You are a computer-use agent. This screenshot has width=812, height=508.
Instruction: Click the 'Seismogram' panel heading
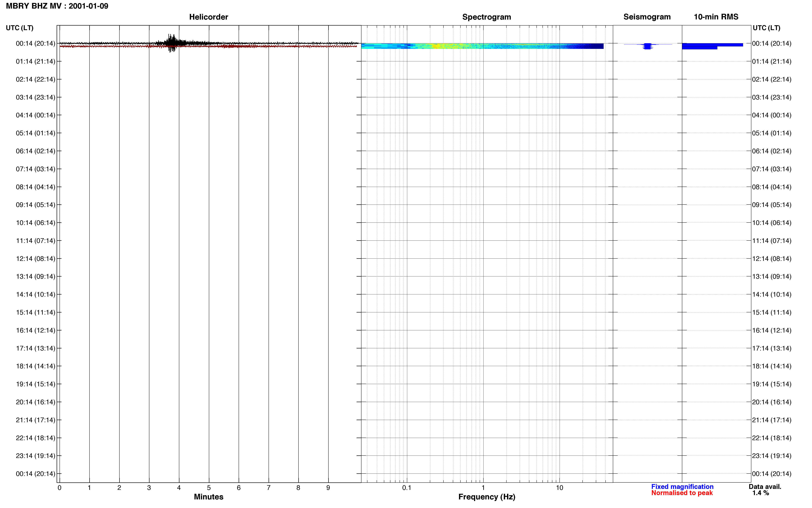(647, 17)
